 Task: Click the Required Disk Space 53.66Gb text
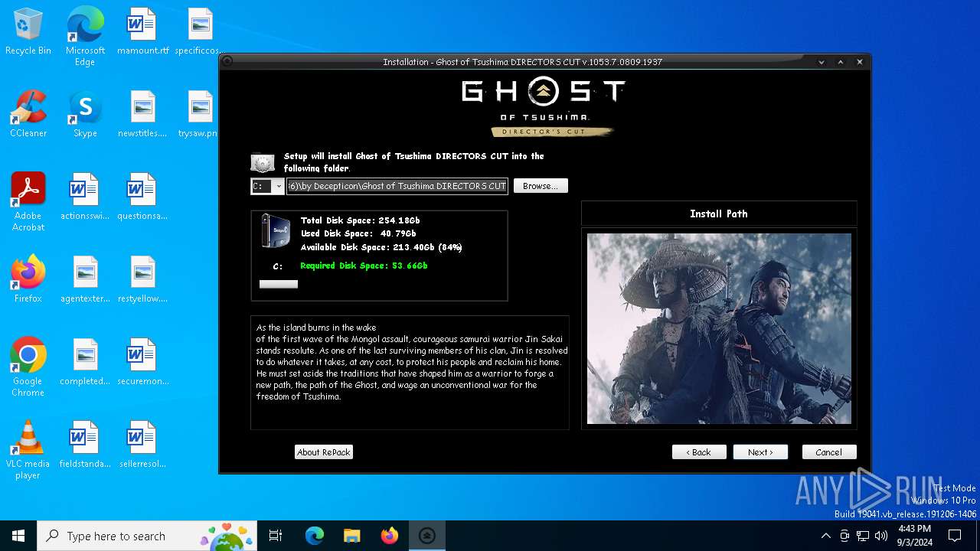pos(364,266)
